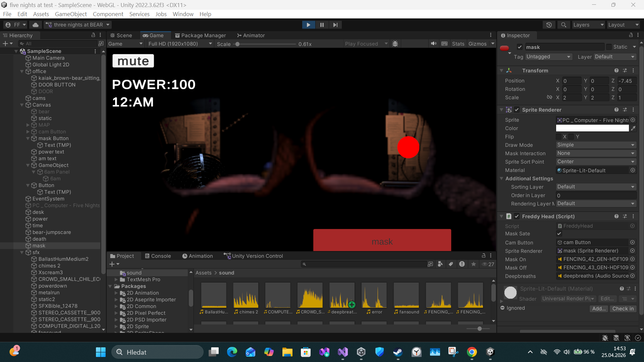Click Search by Type icon in Project
Screen dimensions: 644x362
point(440,264)
